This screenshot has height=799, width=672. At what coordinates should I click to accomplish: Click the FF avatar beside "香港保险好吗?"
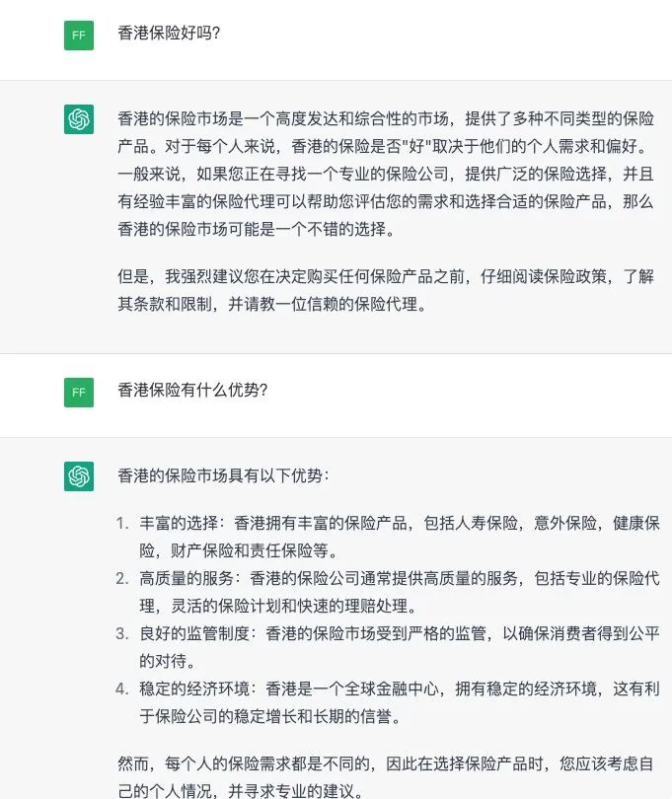point(79,36)
